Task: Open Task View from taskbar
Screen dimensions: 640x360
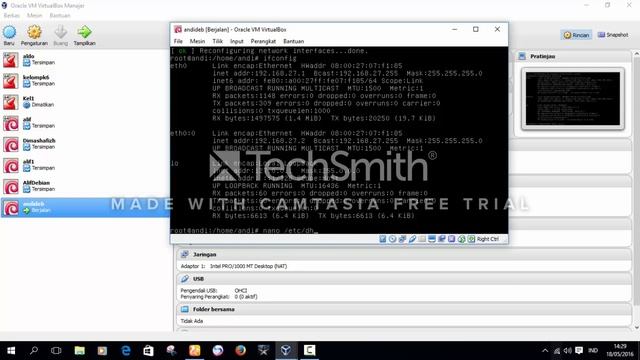Action: tap(56, 351)
